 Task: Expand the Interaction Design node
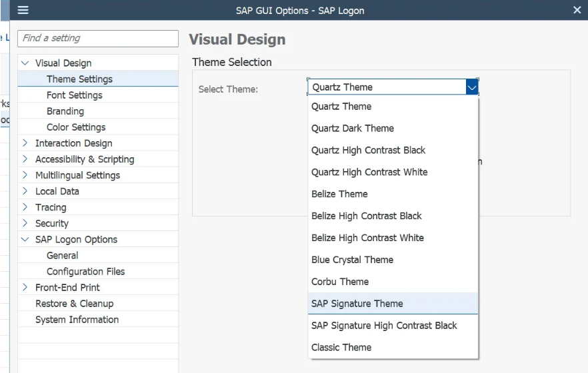25,143
